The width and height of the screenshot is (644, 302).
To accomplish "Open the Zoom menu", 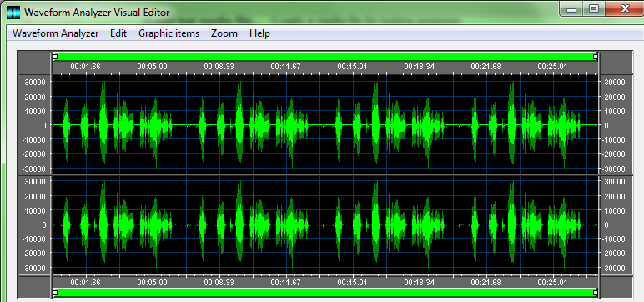I will (x=224, y=33).
